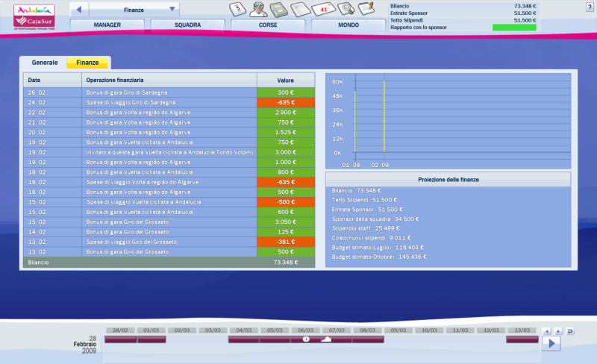Open the MANAGER menu
Image resolution: width=597 pixels, height=364 pixels.
click(107, 25)
